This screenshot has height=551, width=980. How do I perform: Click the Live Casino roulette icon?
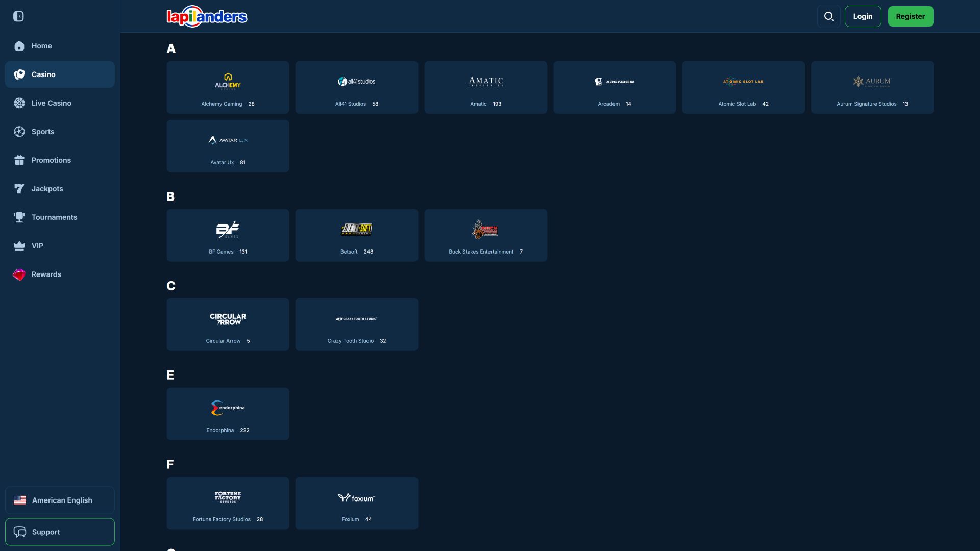(x=19, y=103)
